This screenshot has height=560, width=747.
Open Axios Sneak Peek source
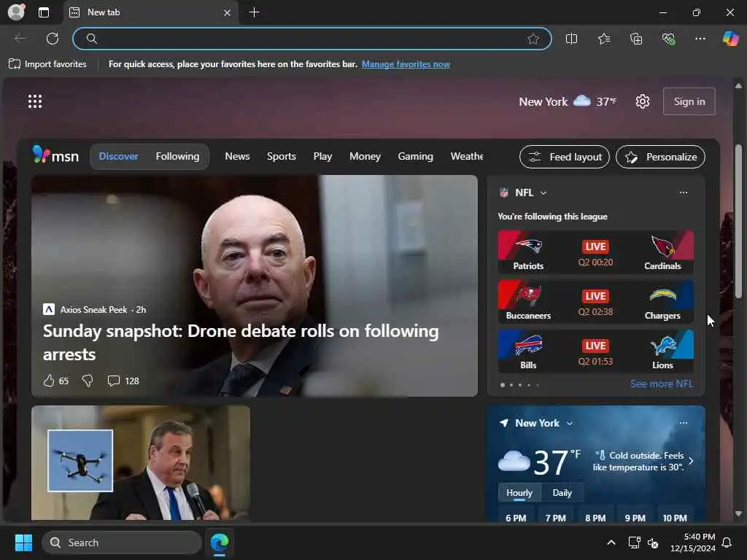tap(94, 309)
